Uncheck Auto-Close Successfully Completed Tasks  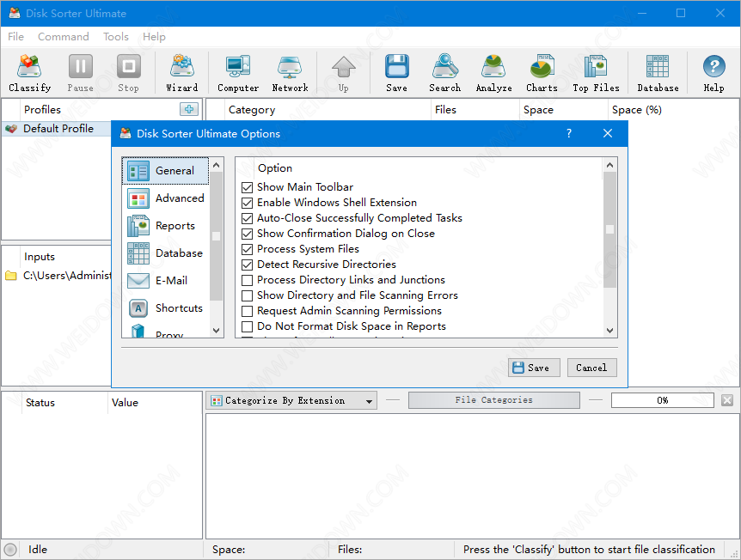point(248,219)
